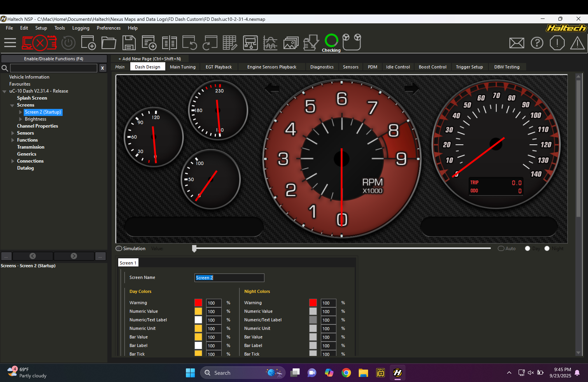The height and width of the screenshot is (382, 588).
Task: Open the map compare icon
Action: pos(169,43)
